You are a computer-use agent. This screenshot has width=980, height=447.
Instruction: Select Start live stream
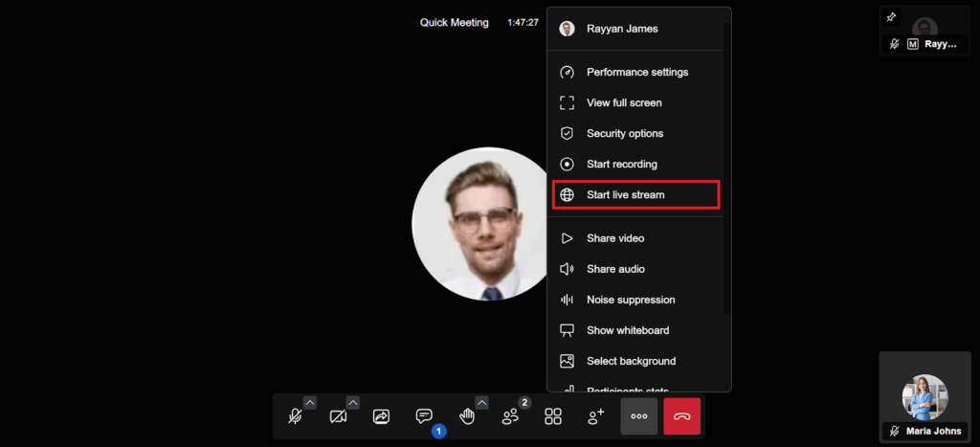coord(636,195)
